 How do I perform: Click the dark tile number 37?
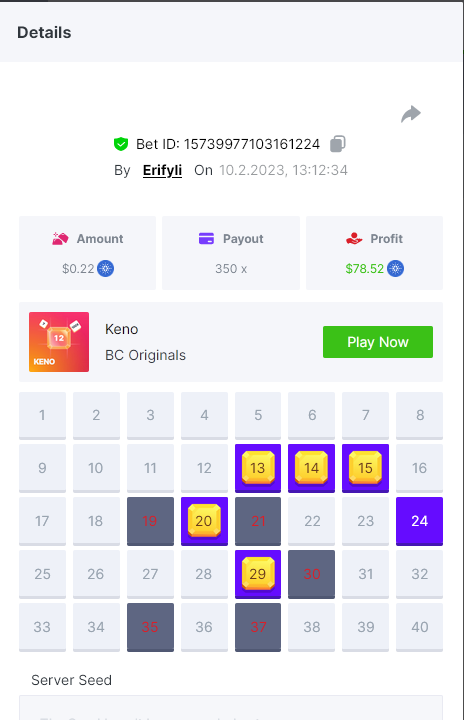tap(258, 627)
